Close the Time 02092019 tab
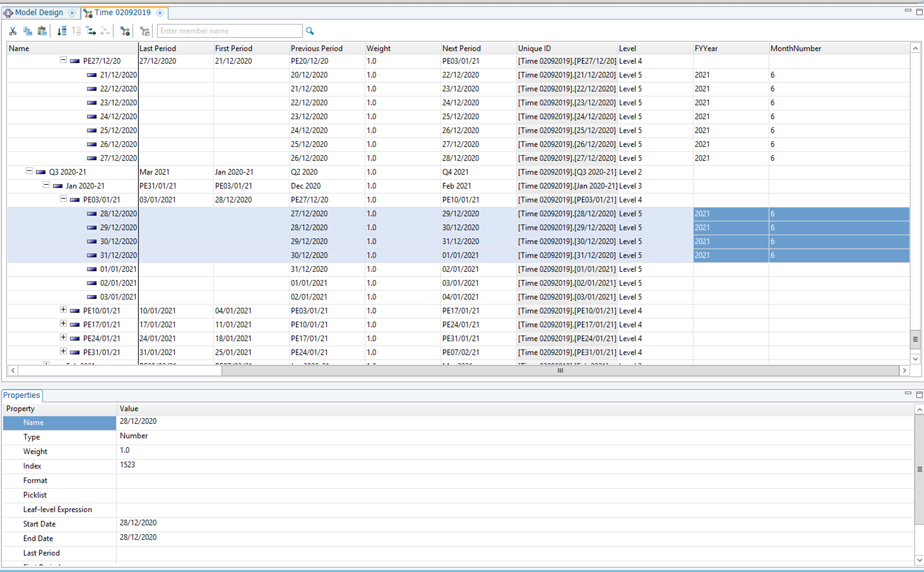The width and height of the screenshot is (924, 572). pos(160,13)
